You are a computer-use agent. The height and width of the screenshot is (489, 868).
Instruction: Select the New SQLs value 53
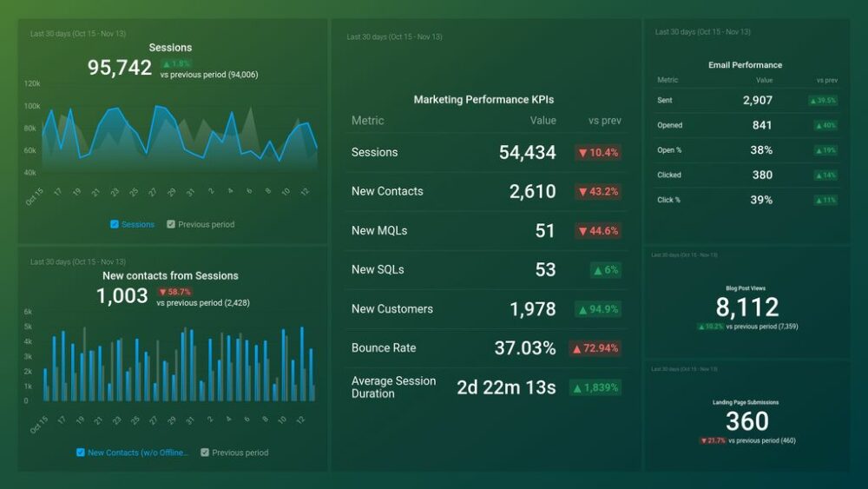point(545,270)
